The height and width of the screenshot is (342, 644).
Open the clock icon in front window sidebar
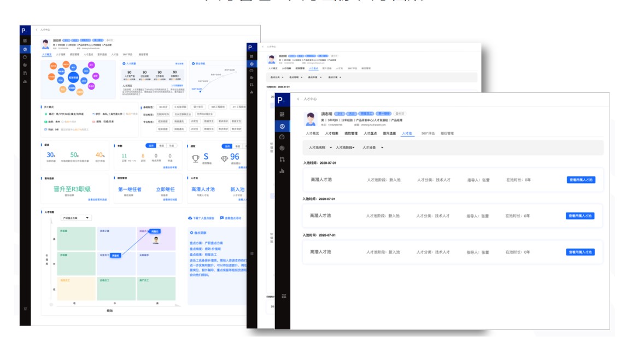point(282,137)
